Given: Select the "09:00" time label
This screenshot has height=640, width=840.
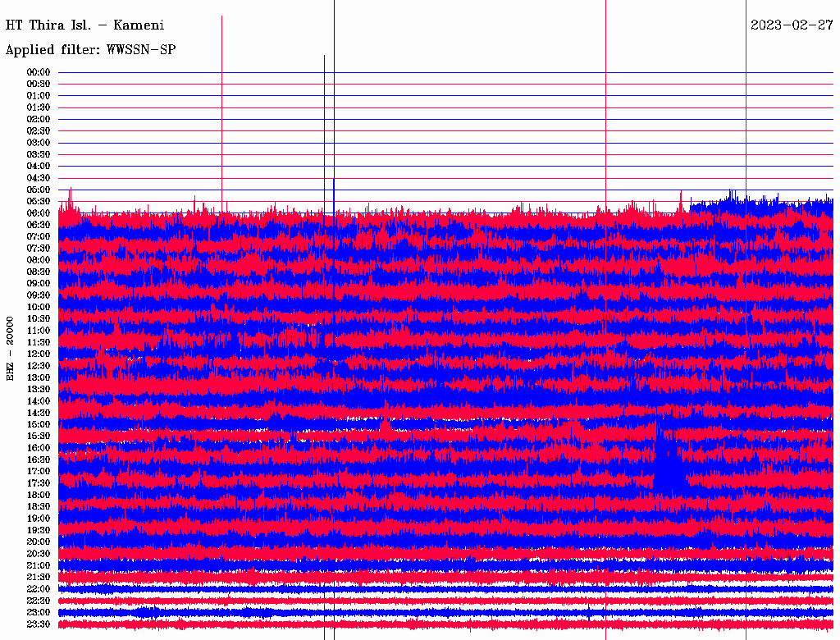Looking at the screenshot, I should tap(39, 284).
